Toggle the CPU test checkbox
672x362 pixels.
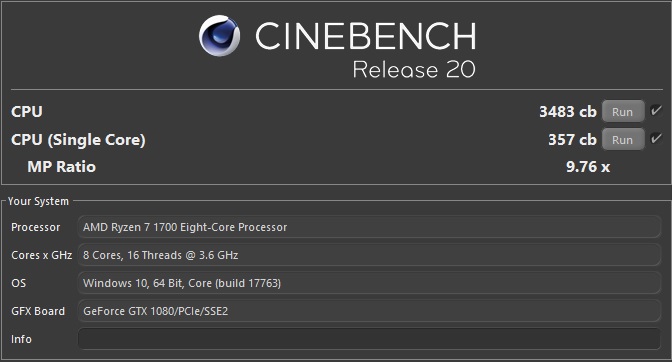click(656, 111)
